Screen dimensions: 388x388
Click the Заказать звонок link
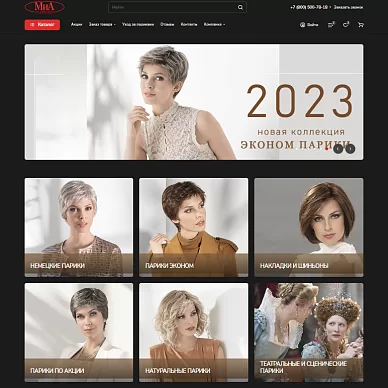(x=348, y=7)
